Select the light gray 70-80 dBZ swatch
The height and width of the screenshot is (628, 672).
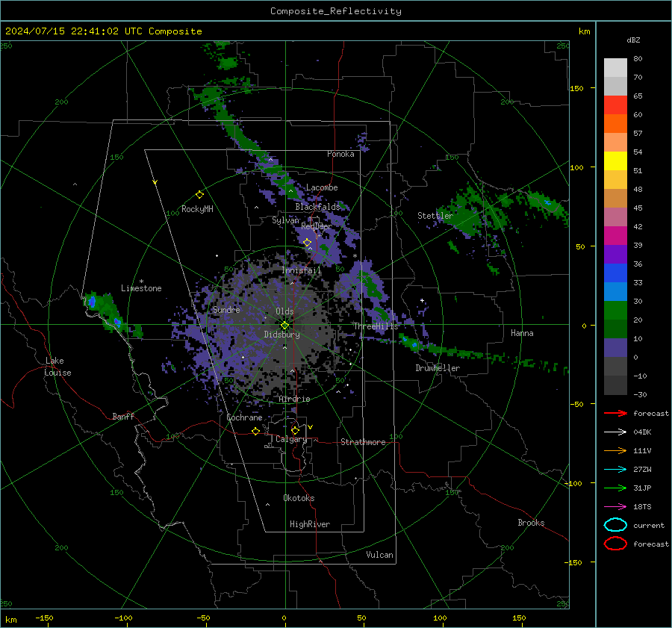coord(615,68)
